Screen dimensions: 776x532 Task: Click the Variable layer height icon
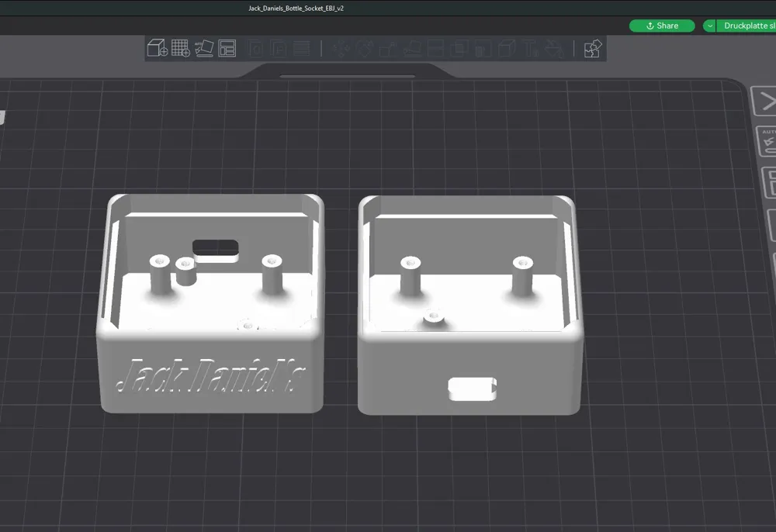coord(301,48)
